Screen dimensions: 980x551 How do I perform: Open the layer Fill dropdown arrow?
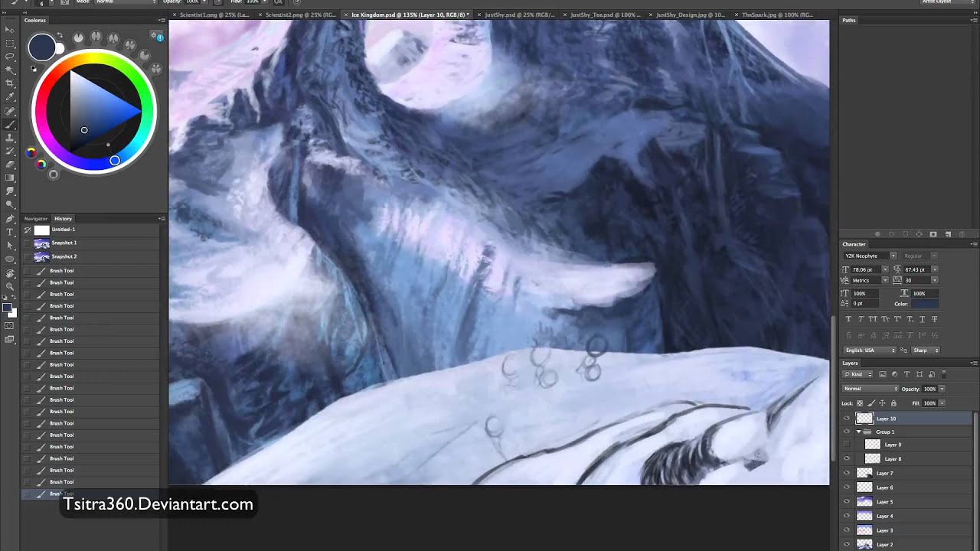(942, 403)
